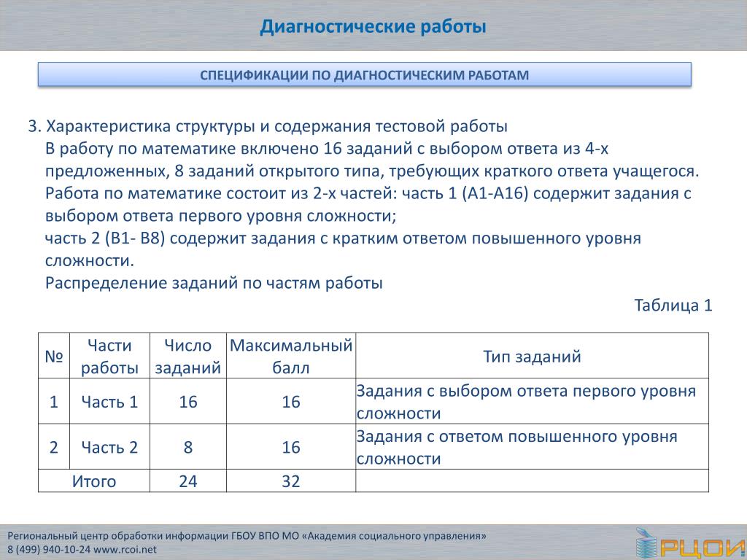Click the 'Часть 2' table cell
The height and width of the screenshot is (560, 747).
pos(109,447)
